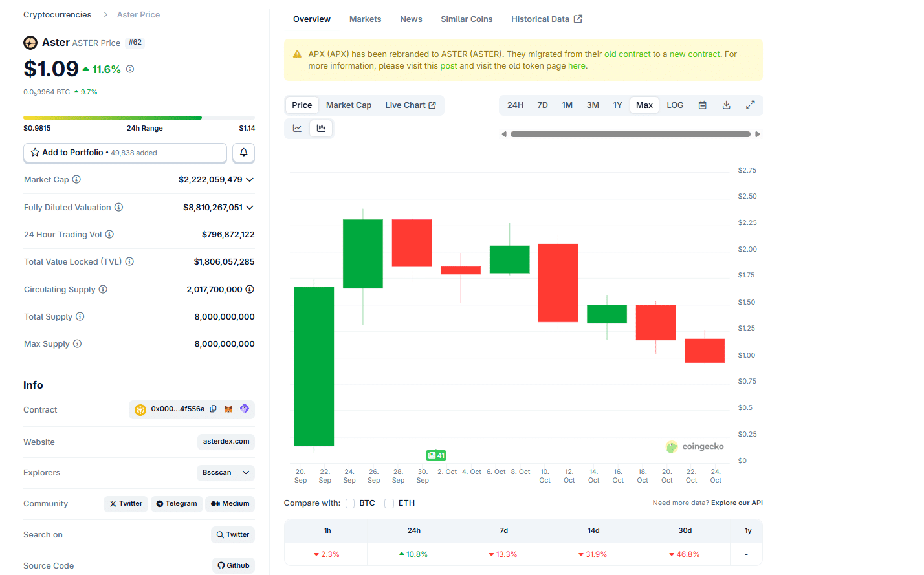
Task: Click left arrow of chart range scrollbar
Action: click(x=504, y=135)
